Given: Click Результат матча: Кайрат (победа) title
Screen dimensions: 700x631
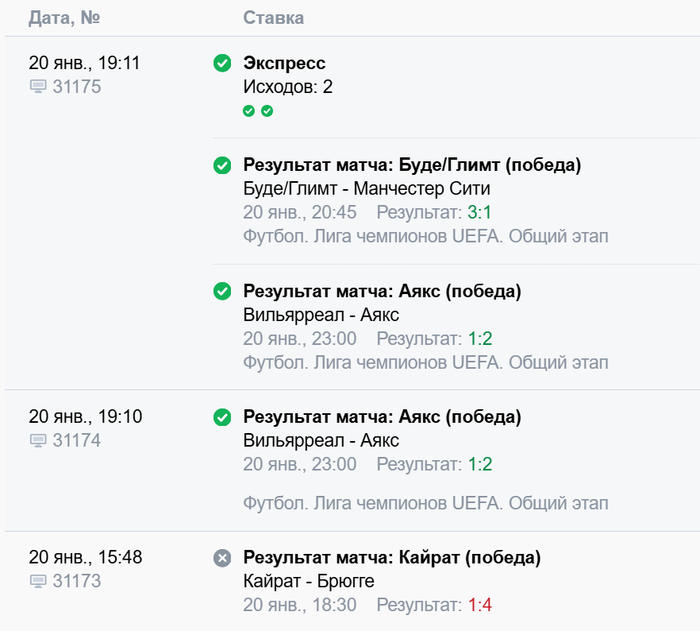Looking at the screenshot, I should [392, 557].
